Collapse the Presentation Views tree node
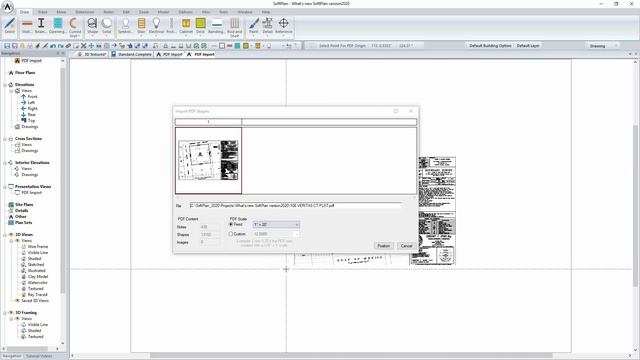 [x=5, y=187]
